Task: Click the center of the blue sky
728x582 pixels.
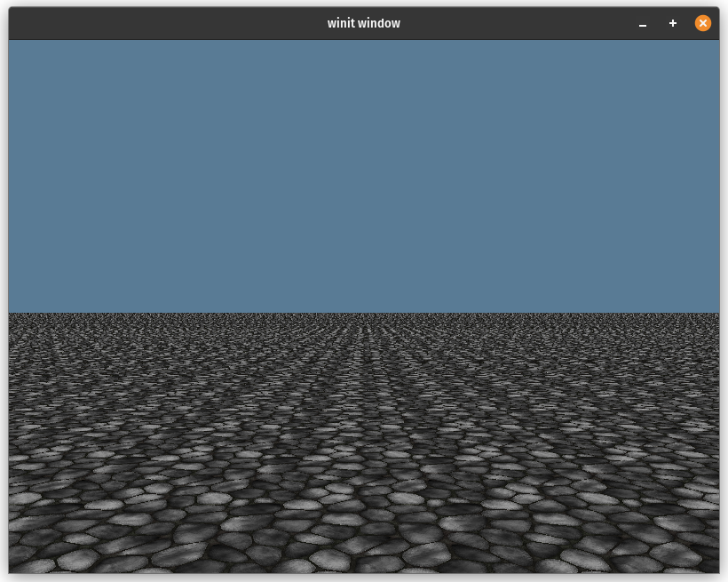Action: [364, 175]
